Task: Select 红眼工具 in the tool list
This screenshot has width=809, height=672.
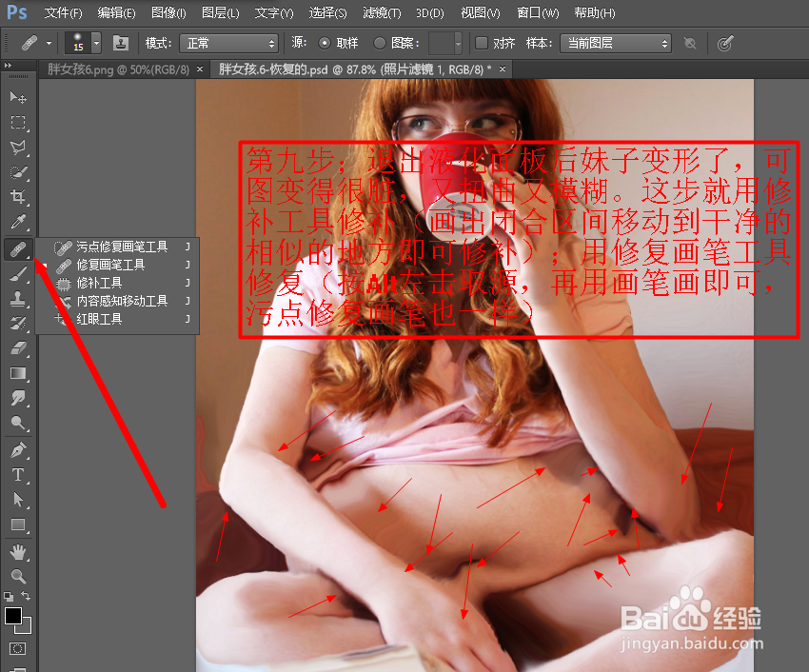Action: click(x=100, y=318)
